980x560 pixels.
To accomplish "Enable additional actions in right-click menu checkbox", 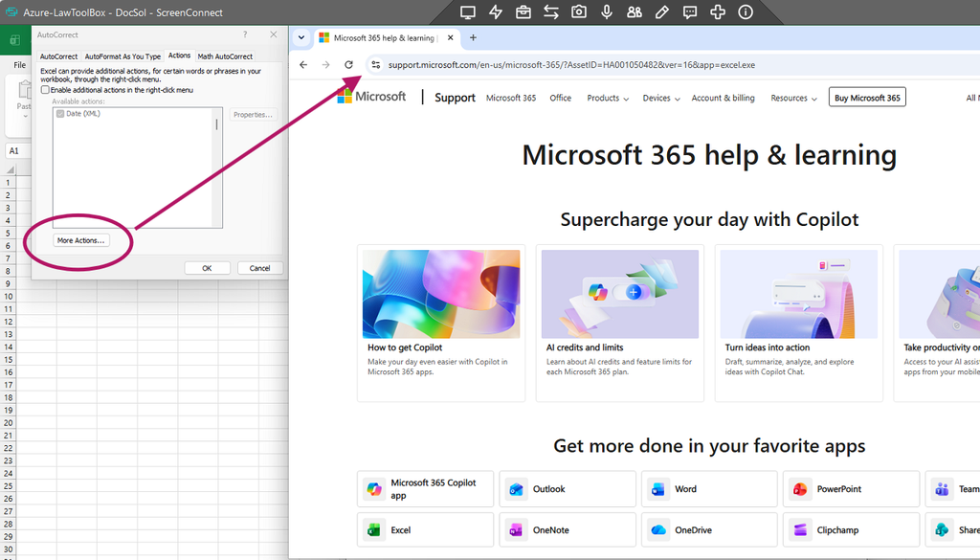I will (x=45, y=90).
